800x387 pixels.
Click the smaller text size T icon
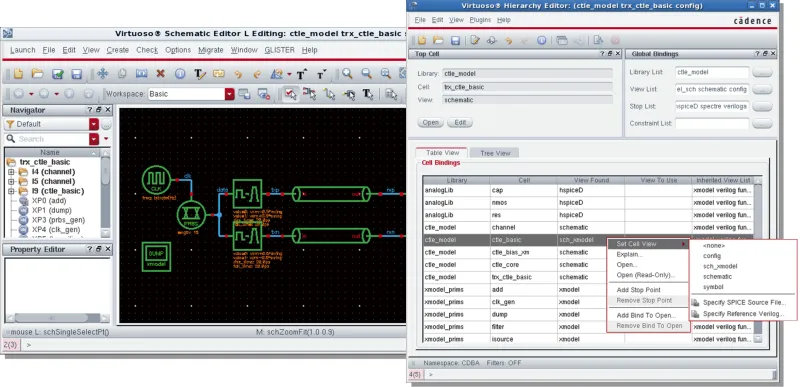click(321, 74)
